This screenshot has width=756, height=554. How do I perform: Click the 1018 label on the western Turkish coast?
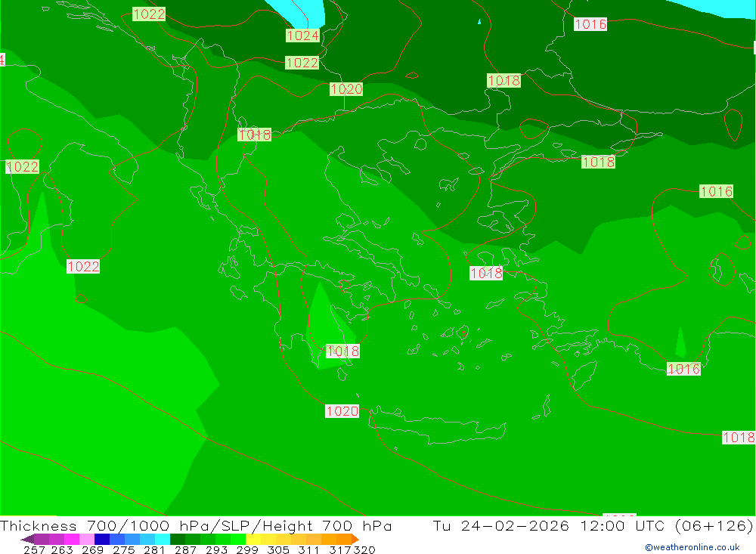point(486,274)
